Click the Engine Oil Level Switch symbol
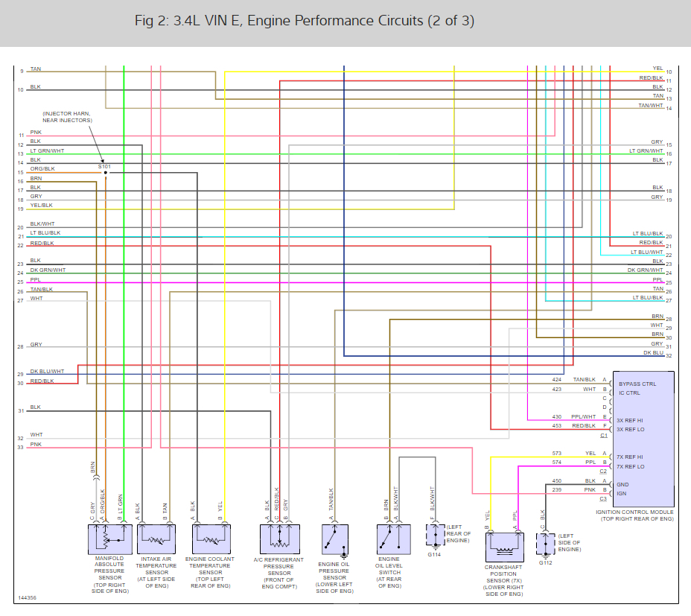Viewport: 691px width, 616px height. point(394,539)
